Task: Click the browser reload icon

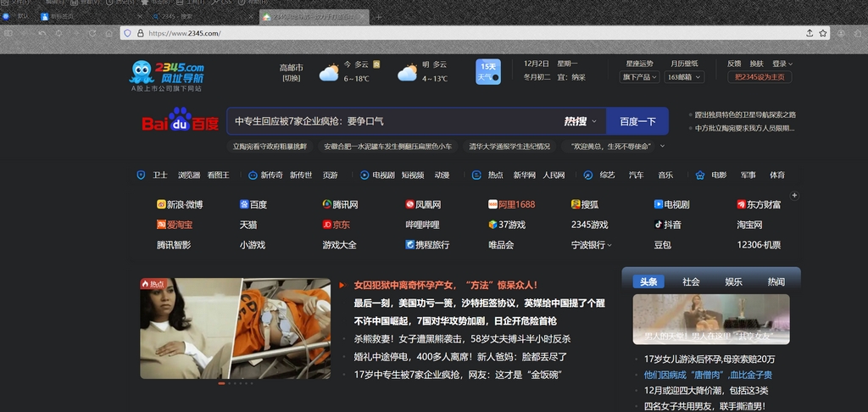Action: pyautogui.click(x=92, y=33)
